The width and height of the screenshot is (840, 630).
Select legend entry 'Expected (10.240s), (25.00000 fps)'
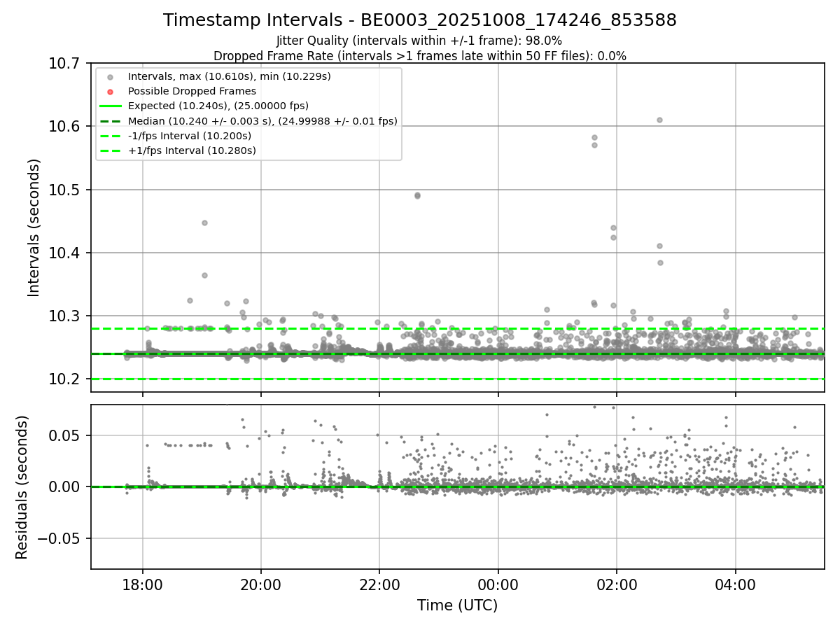[x=218, y=106]
